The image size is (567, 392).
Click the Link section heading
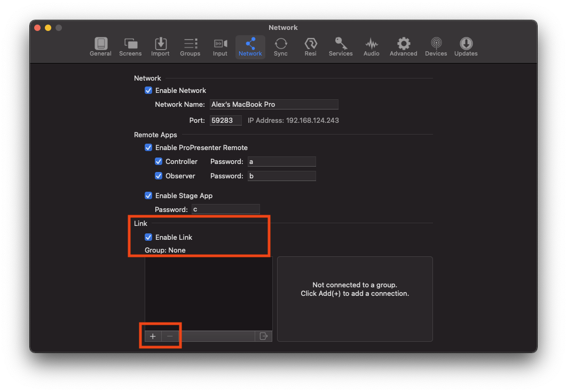pos(140,223)
